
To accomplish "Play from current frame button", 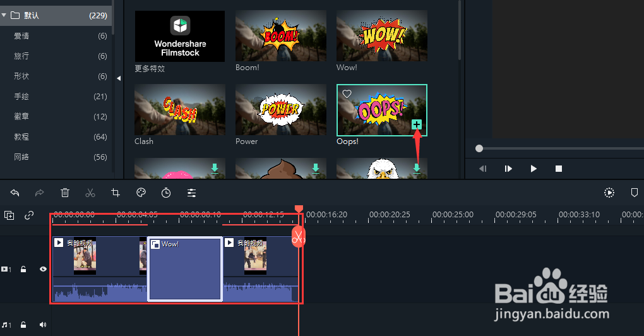I will click(508, 169).
